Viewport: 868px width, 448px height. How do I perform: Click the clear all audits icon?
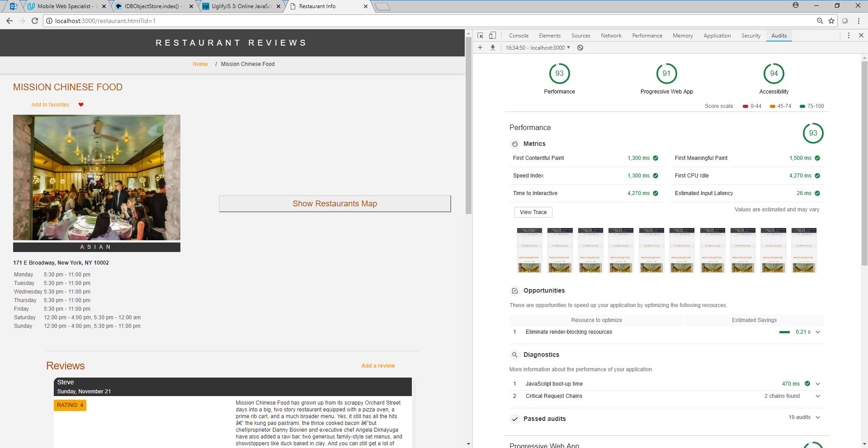point(580,47)
